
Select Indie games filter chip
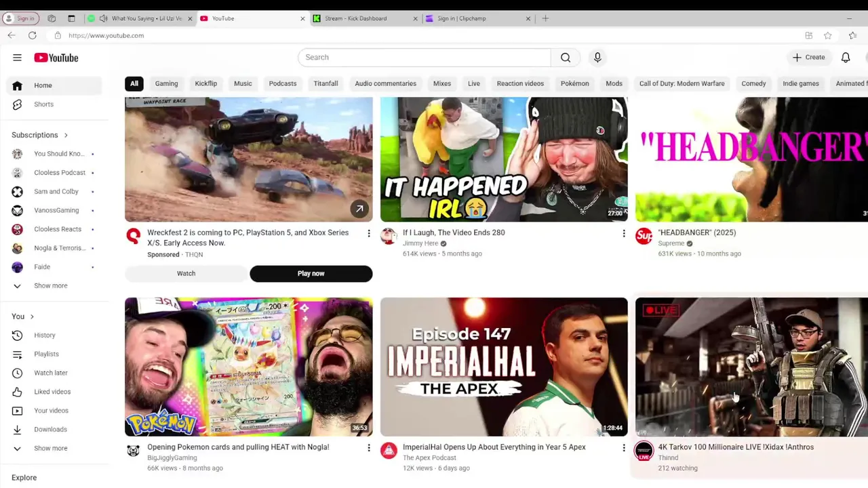(x=801, y=83)
